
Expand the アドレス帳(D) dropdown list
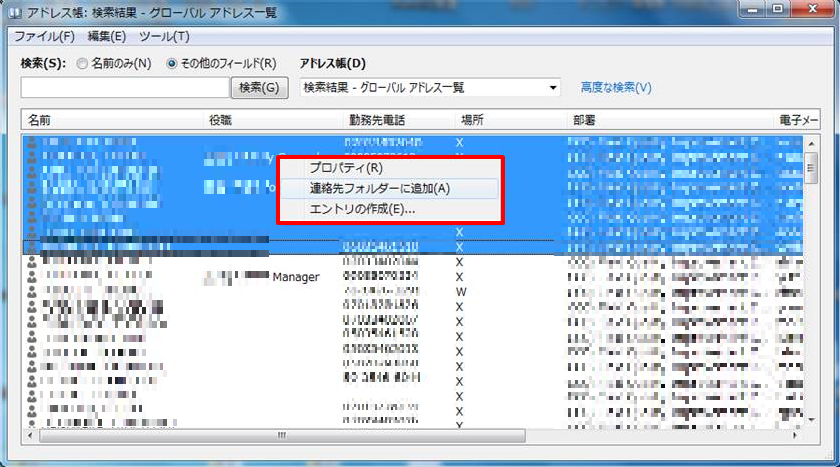coord(553,88)
